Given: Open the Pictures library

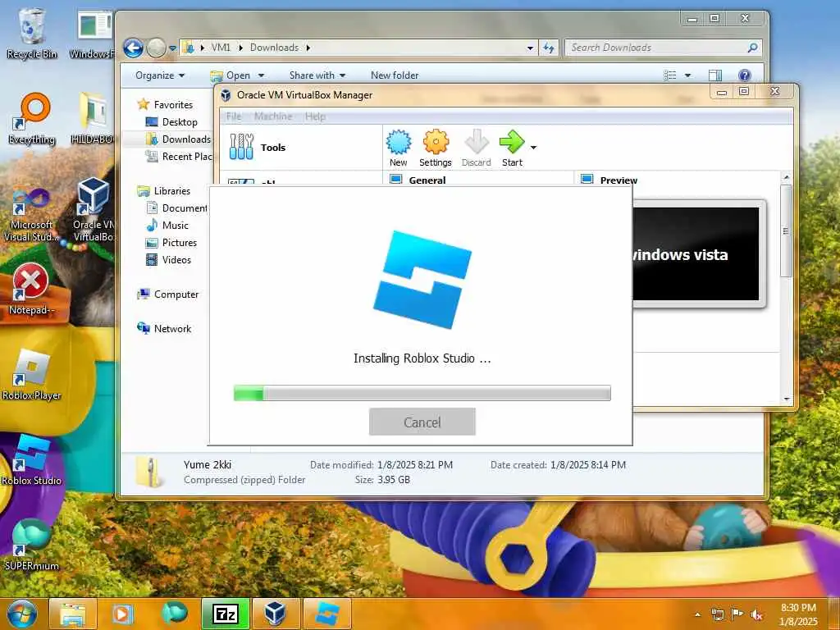Looking at the screenshot, I should pos(171,243).
